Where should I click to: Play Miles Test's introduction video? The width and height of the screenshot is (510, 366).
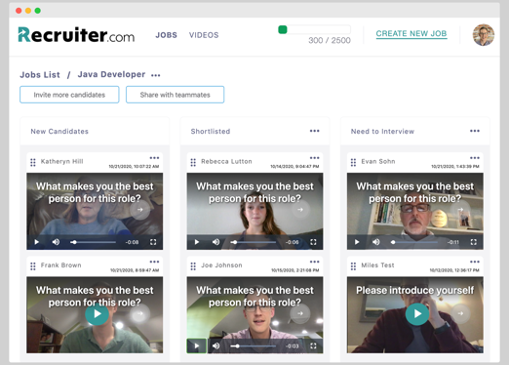point(417,314)
